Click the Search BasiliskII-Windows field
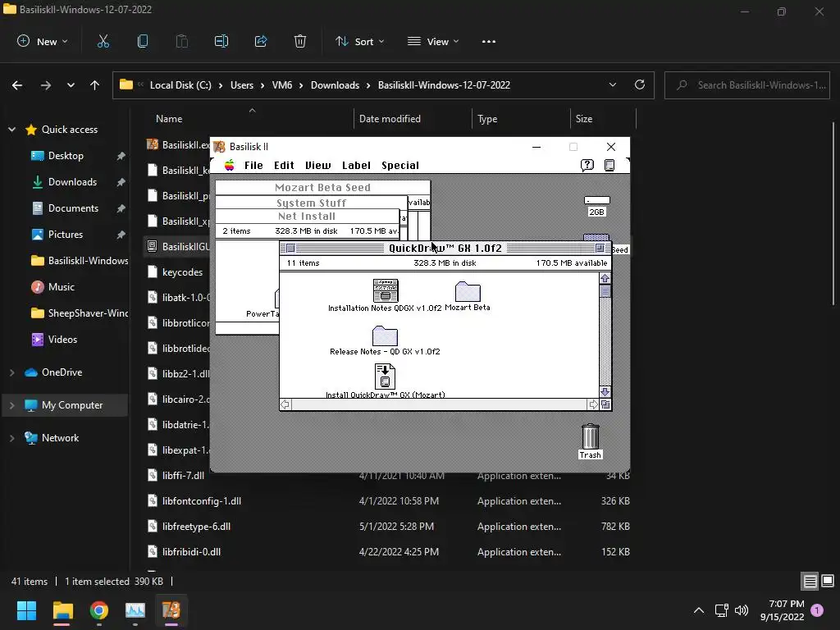This screenshot has height=630, width=840. coord(747,85)
